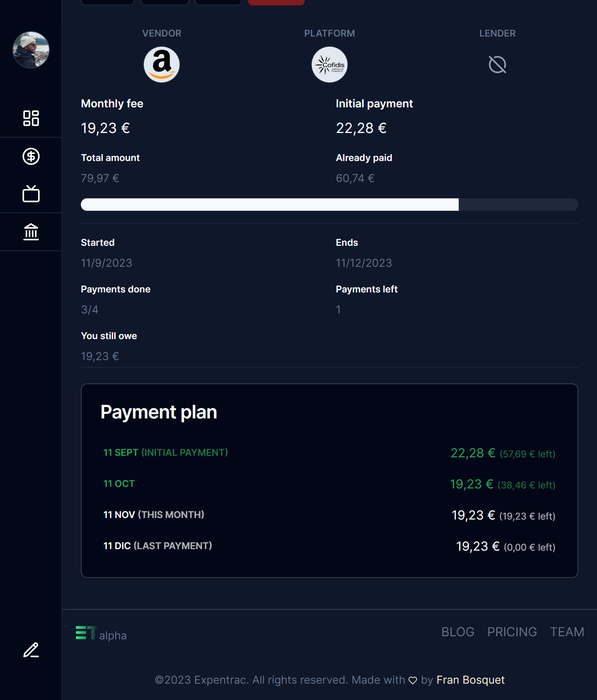This screenshot has height=700, width=597.
Task: Open the BLOG footer link
Action: pyautogui.click(x=458, y=632)
